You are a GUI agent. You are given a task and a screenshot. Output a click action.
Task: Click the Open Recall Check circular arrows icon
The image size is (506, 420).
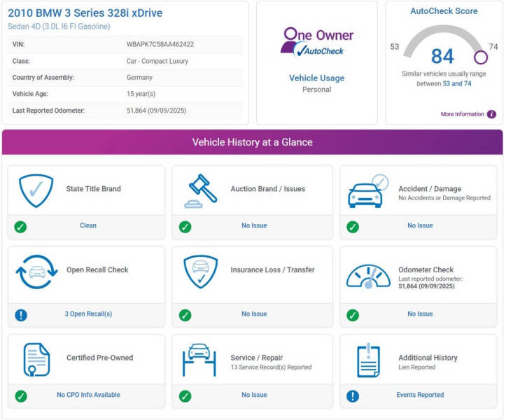pyautogui.click(x=36, y=272)
